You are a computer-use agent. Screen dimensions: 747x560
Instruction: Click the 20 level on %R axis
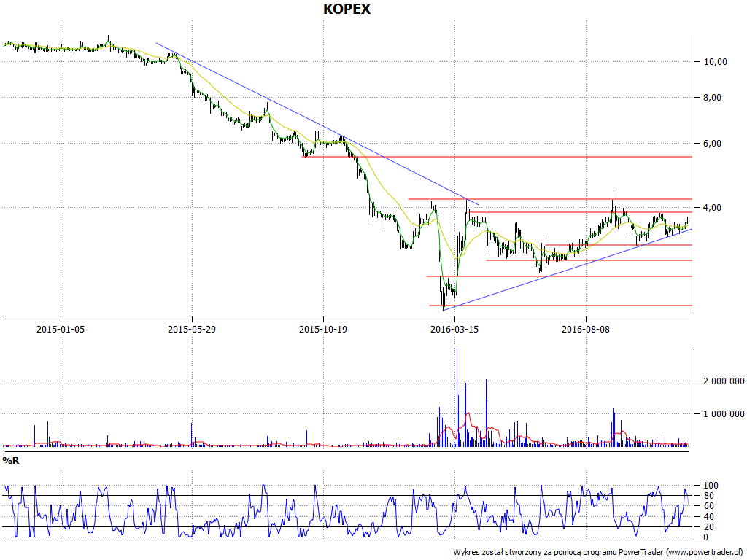709,526
